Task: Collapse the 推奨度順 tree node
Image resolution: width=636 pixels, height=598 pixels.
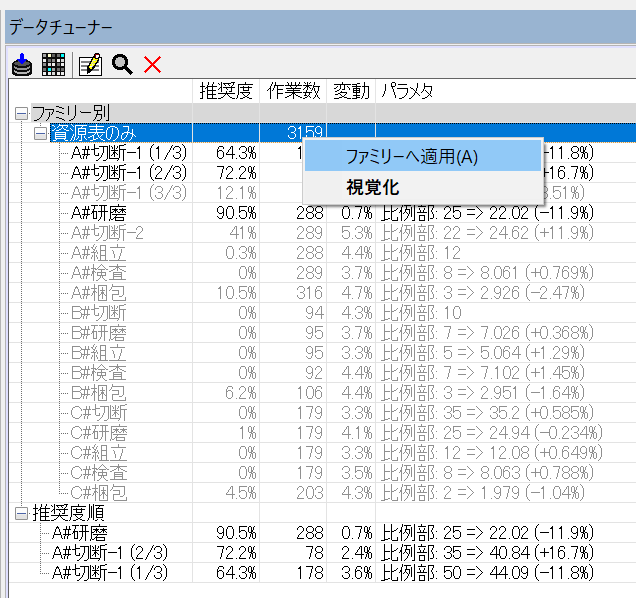Action: pos(21,513)
